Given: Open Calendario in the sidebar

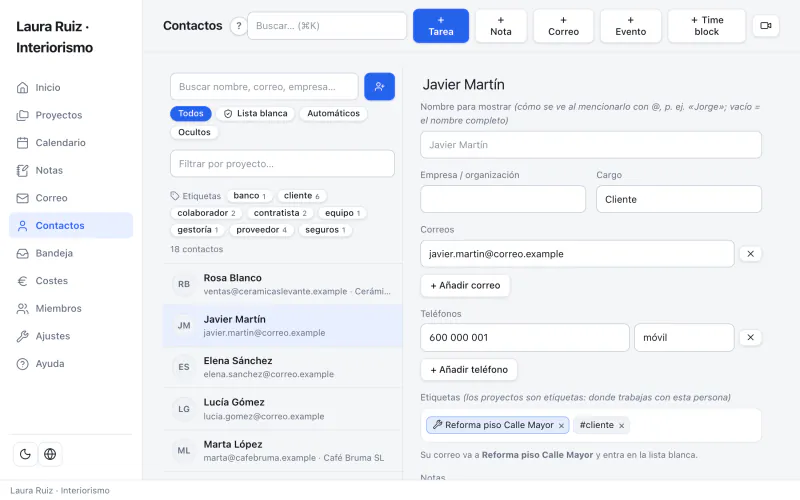Looking at the screenshot, I should coord(71,143).
